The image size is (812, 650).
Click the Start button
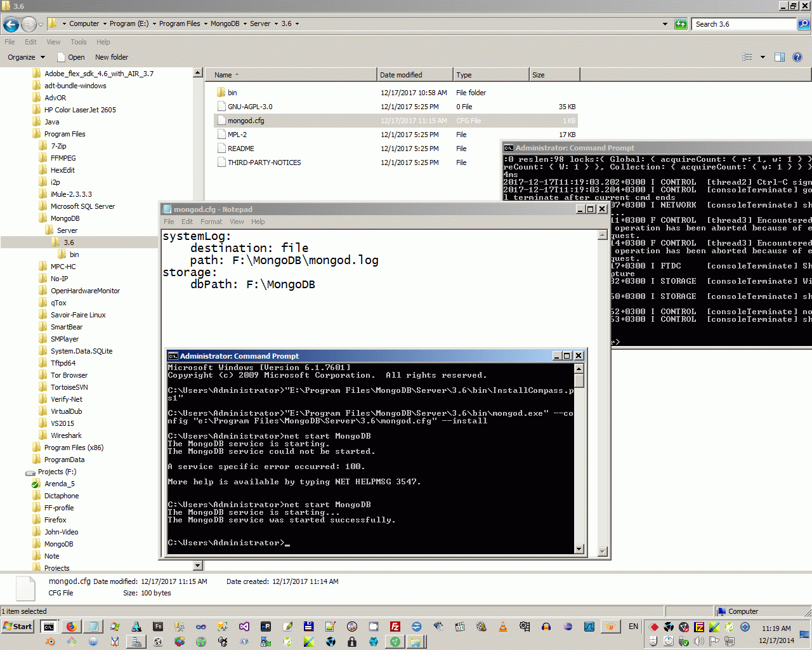tap(18, 627)
